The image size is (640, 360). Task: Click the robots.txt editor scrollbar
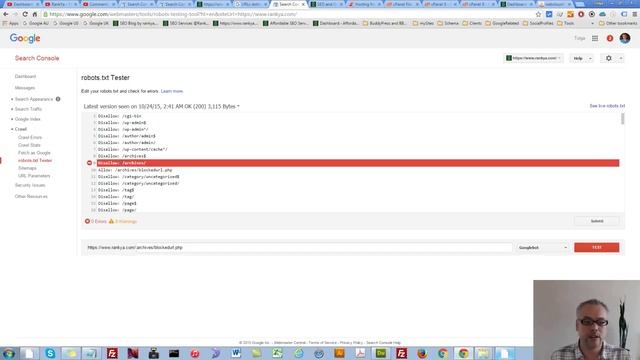click(622, 119)
